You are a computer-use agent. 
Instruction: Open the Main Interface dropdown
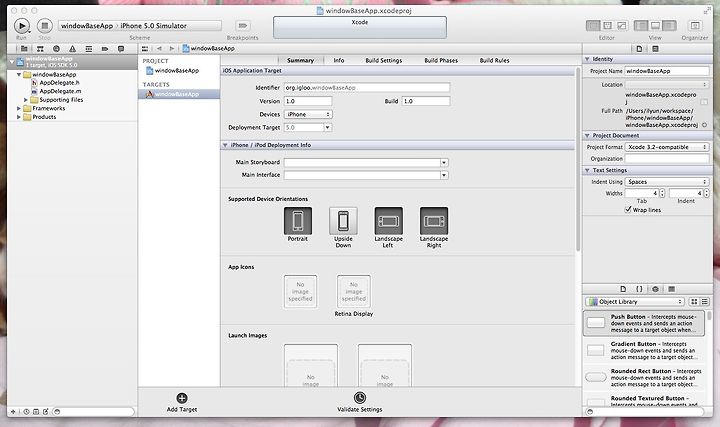click(x=444, y=175)
